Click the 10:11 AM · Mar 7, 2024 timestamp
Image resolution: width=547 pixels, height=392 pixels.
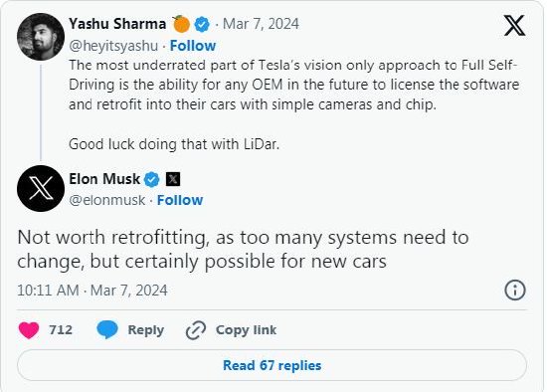coord(92,291)
